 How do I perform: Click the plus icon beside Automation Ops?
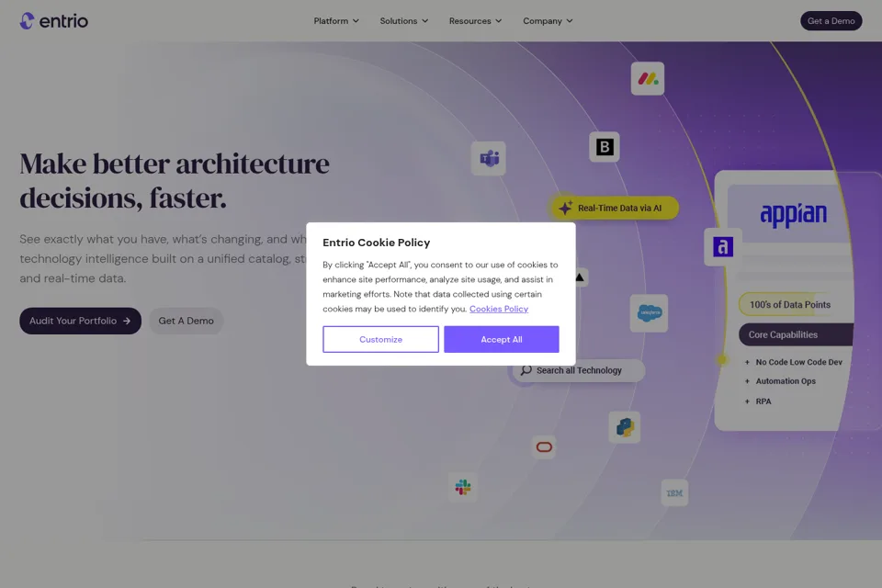[x=747, y=381]
